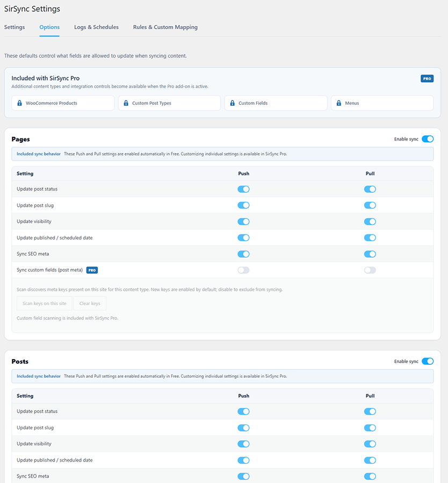Open the Settings tab

pos(15,27)
